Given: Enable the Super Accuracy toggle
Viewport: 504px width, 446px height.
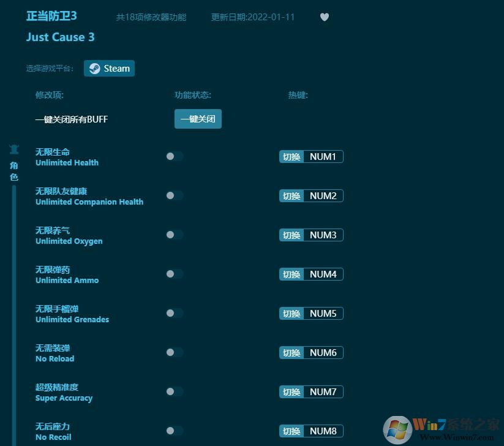Looking at the screenshot, I should pos(174,391).
